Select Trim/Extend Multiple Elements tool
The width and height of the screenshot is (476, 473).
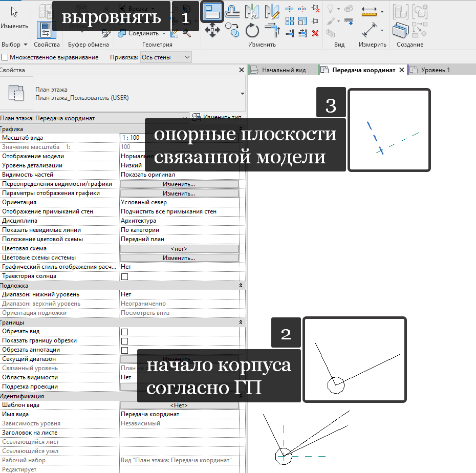pos(302,33)
